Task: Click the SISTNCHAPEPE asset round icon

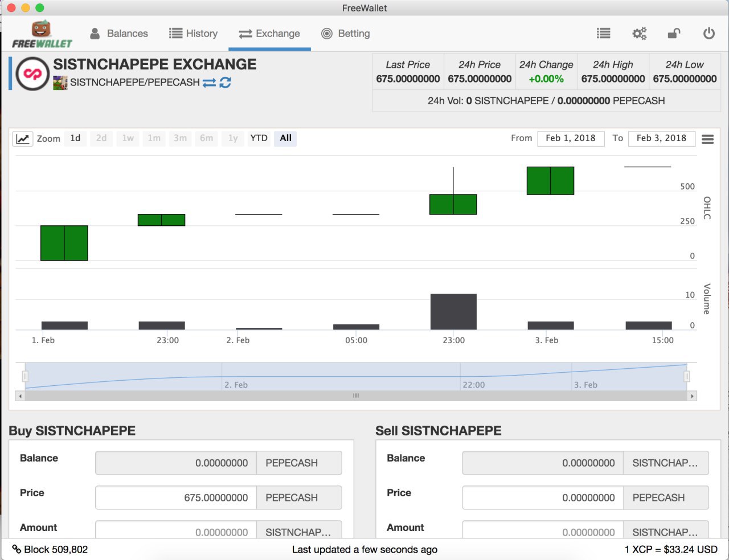Action: (32, 74)
